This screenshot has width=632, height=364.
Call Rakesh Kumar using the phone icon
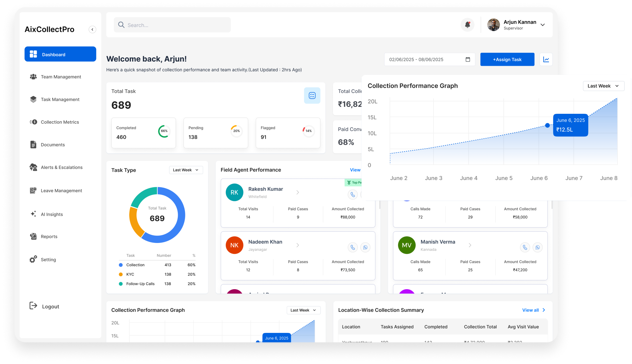[353, 195]
